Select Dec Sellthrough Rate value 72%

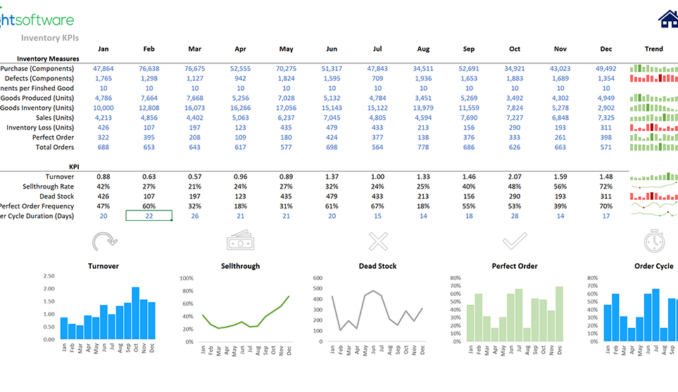click(606, 186)
